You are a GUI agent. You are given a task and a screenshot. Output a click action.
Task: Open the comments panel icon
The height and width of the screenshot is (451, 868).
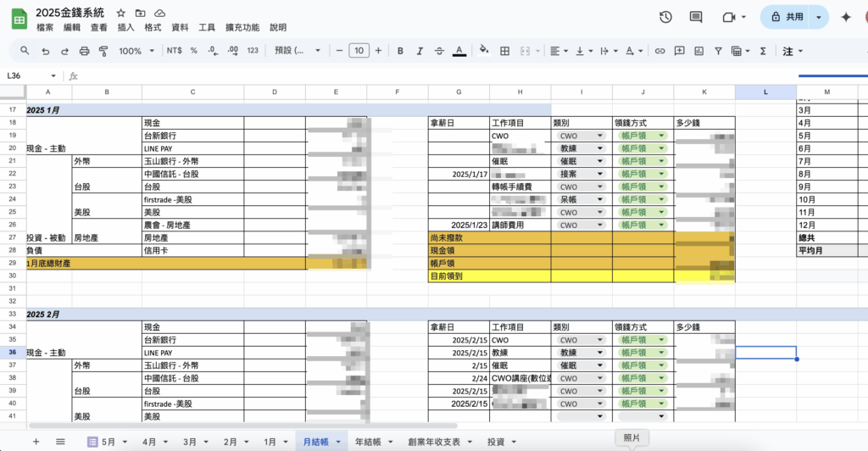click(x=696, y=17)
